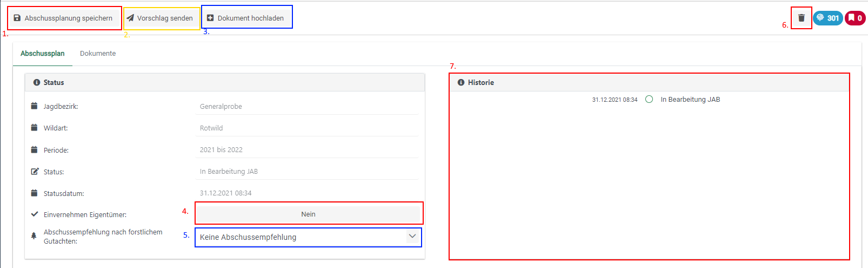Toggle the Einvernehmen Eigentümer Nein switch
This screenshot has height=268, width=868.
[308, 214]
